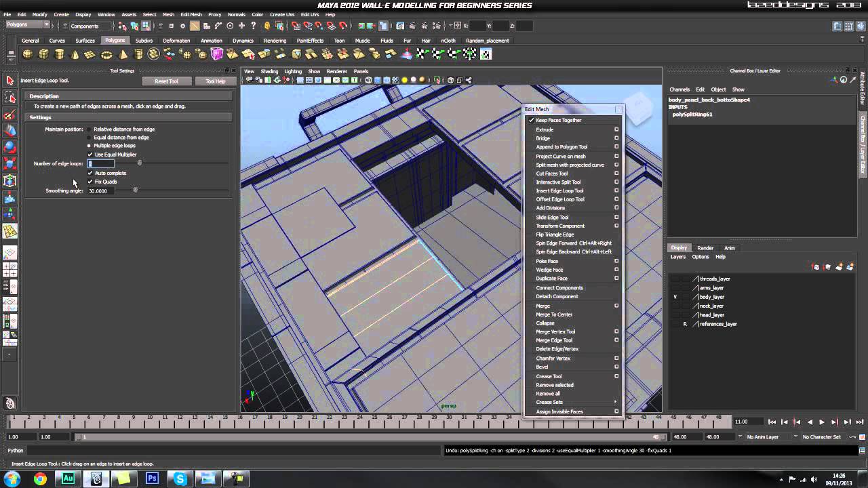Switch to the Surfaces shelf tab
Screen dimensions: 868x488
coord(85,41)
